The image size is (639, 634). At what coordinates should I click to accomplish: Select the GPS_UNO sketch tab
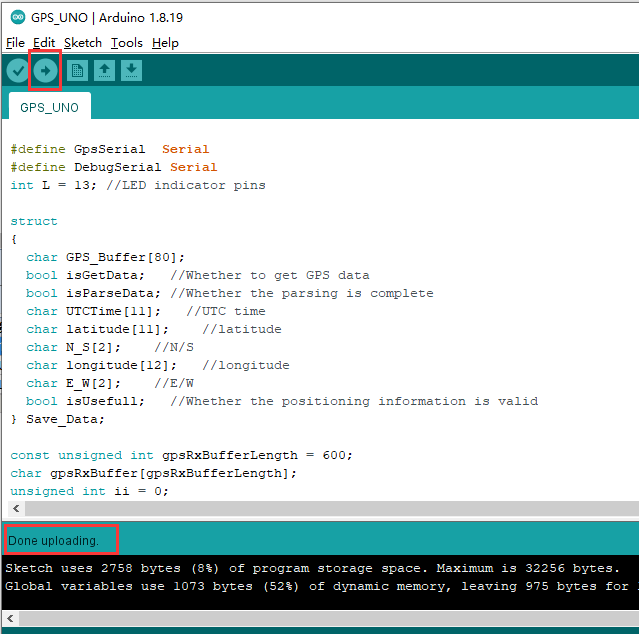pos(50,107)
